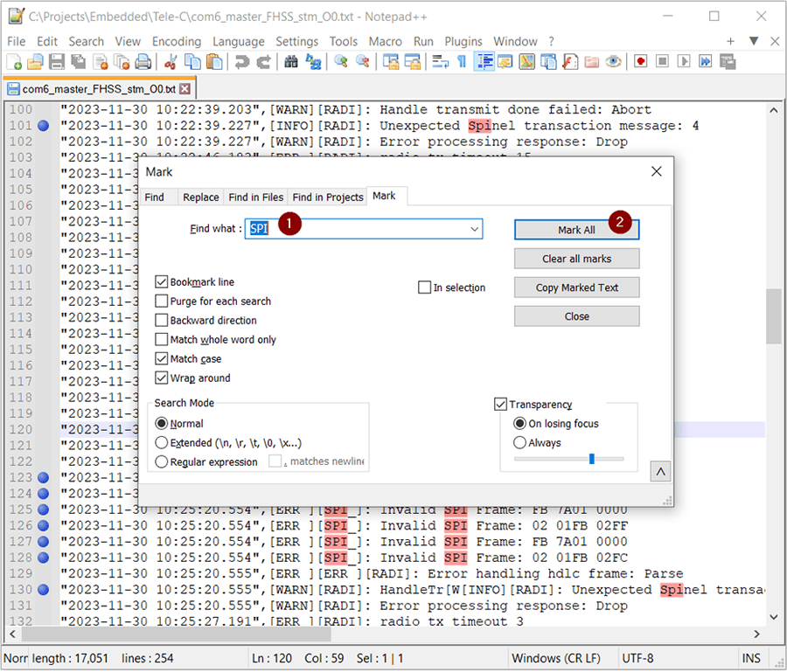Toggle the Word Wrap toolbar icon
The height and width of the screenshot is (672, 787).
[x=440, y=62]
